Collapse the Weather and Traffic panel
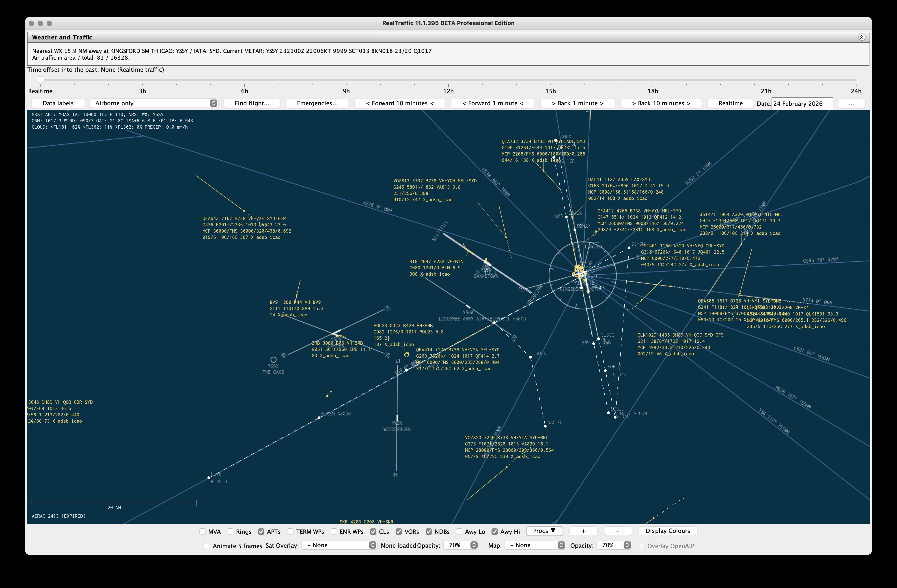 coord(862,37)
